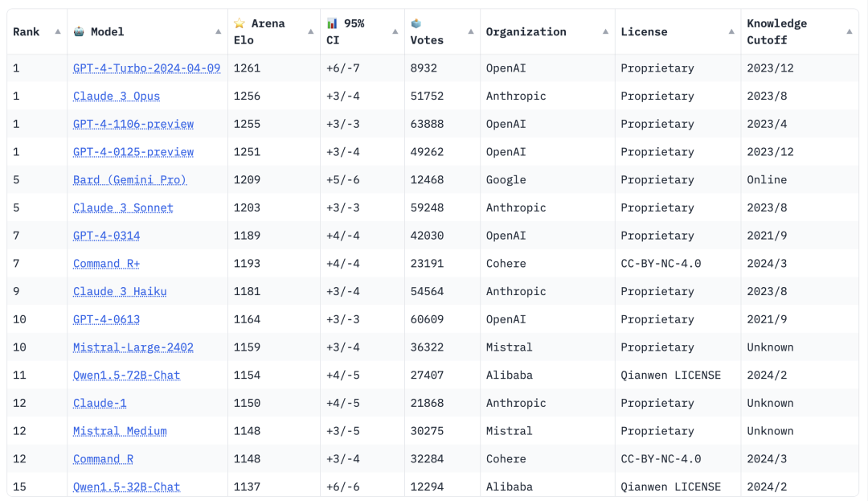
Task: Sort by Knowledge Cutoff arrow
Action: click(x=850, y=31)
